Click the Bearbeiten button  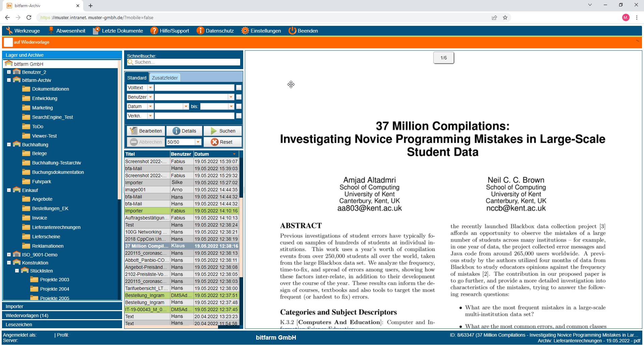pyautogui.click(x=146, y=131)
